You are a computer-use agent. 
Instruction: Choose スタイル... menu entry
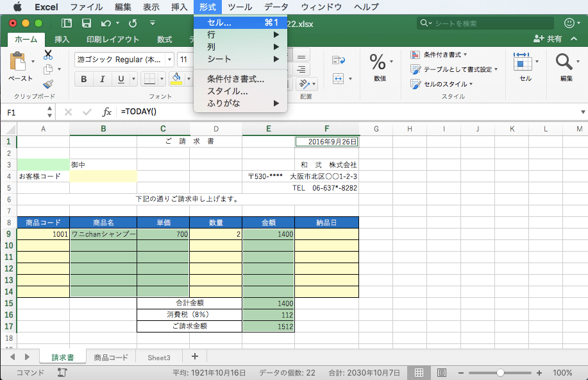click(240, 91)
